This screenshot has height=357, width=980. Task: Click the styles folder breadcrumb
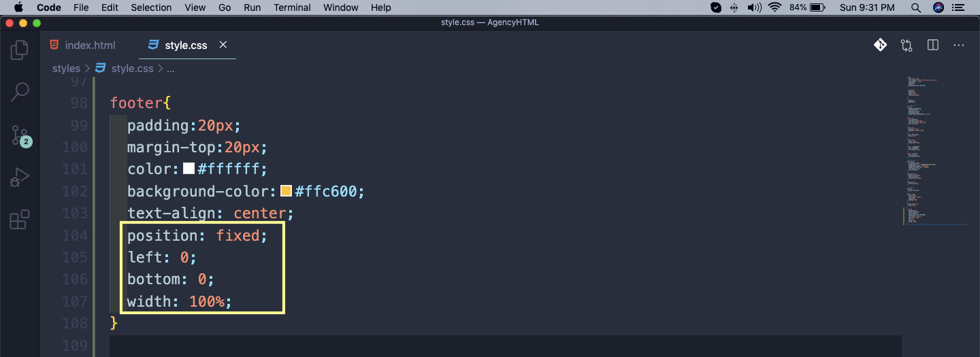(x=66, y=69)
